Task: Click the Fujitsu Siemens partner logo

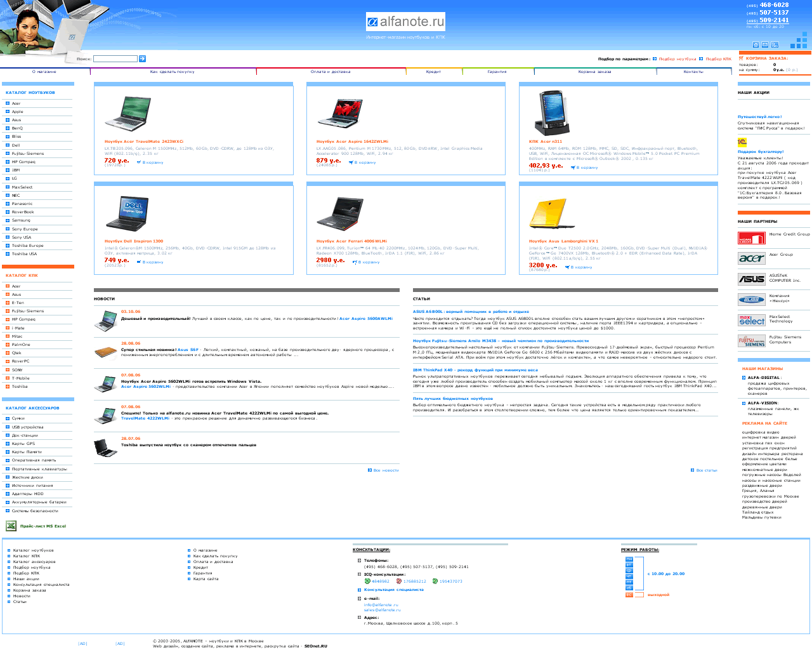Action: 752,341
